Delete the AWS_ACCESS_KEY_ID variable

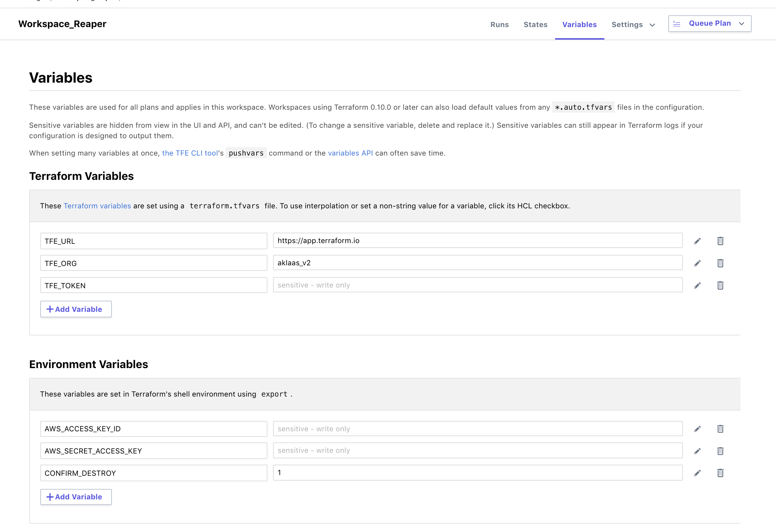[720, 429]
